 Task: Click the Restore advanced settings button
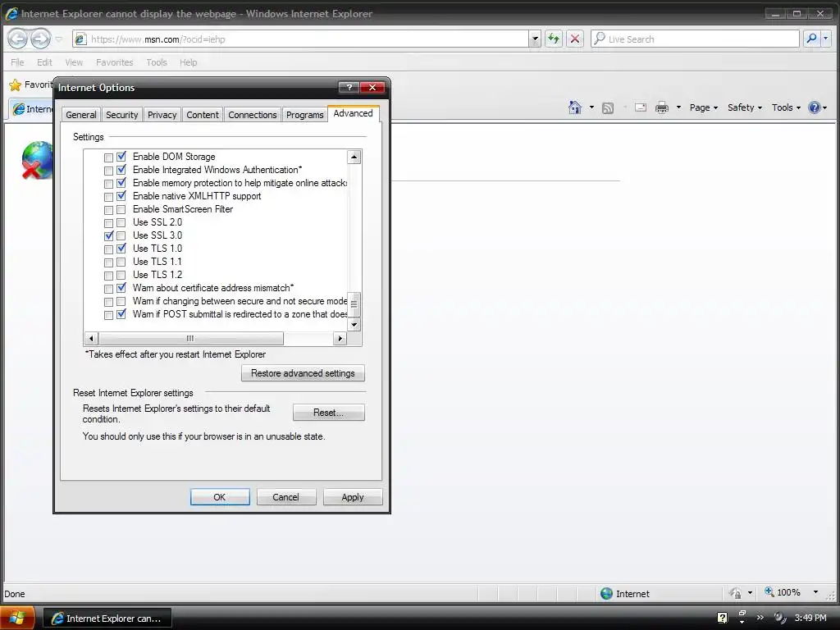pyautogui.click(x=303, y=373)
